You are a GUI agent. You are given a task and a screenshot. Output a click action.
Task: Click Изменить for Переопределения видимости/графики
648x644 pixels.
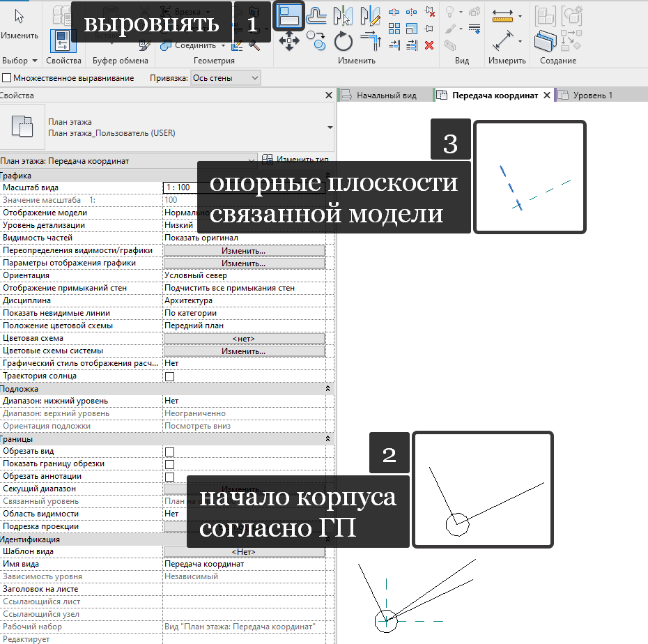[x=245, y=250]
